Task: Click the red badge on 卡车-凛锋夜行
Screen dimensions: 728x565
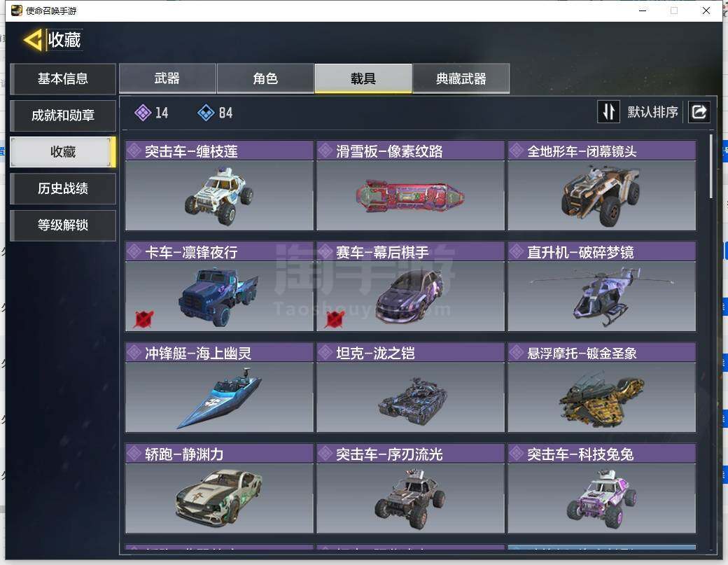Action: click(x=144, y=319)
